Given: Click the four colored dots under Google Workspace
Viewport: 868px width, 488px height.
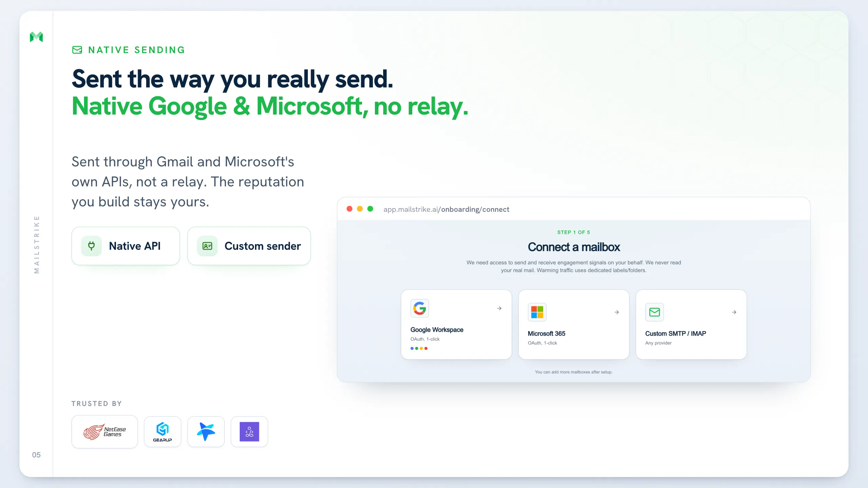Looking at the screenshot, I should 419,348.
